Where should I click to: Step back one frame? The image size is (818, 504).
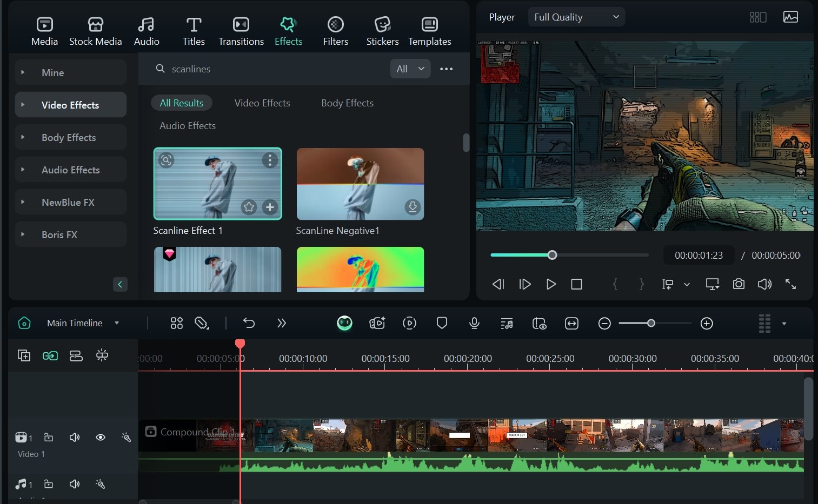click(x=498, y=284)
